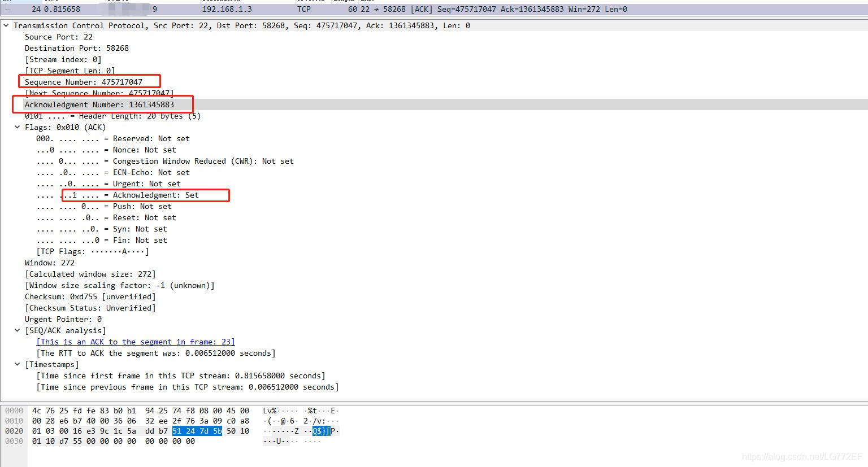
Task: Select the Push: Not set flag
Action: pos(104,206)
